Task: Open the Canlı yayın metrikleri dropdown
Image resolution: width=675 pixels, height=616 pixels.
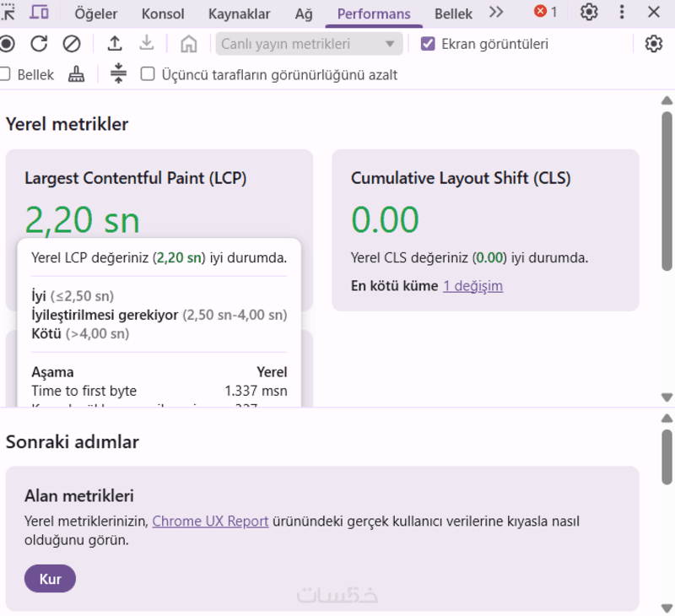Action: [x=309, y=44]
